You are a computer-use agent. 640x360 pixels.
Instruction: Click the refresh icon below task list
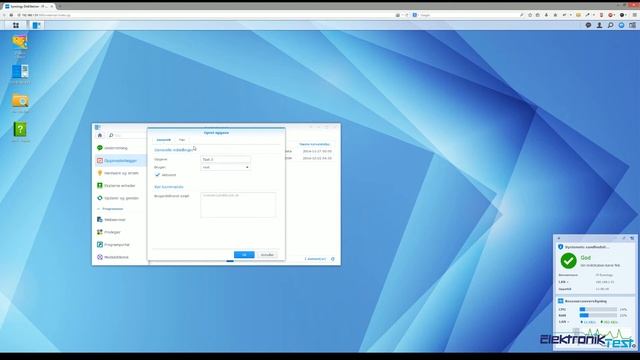[333, 259]
